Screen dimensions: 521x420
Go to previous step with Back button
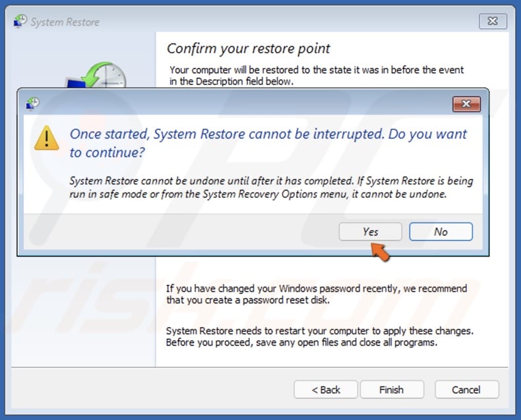tap(326, 390)
